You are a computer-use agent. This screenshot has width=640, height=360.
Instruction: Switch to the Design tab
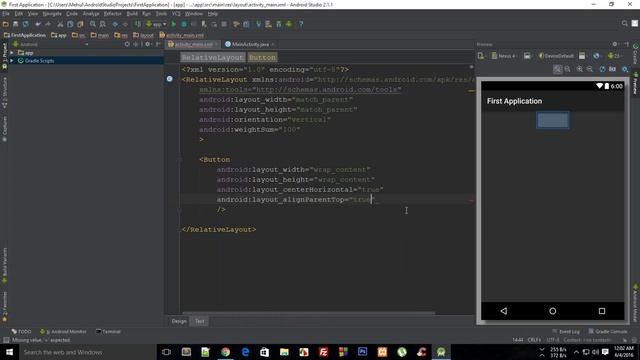click(x=179, y=321)
